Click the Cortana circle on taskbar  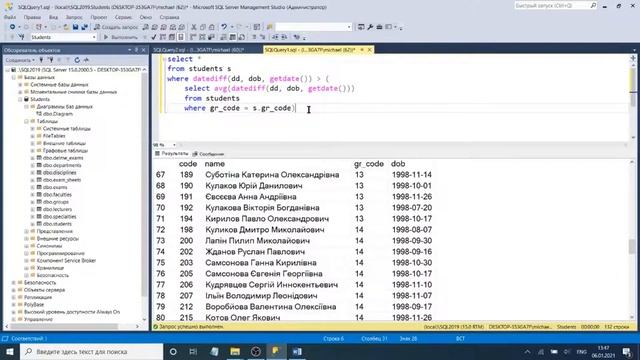click(173, 351)
